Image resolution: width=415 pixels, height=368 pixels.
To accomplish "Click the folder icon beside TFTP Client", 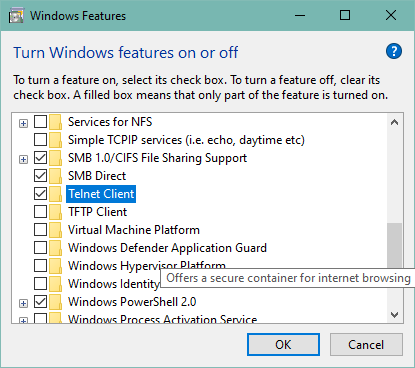I will coord(55,212).
